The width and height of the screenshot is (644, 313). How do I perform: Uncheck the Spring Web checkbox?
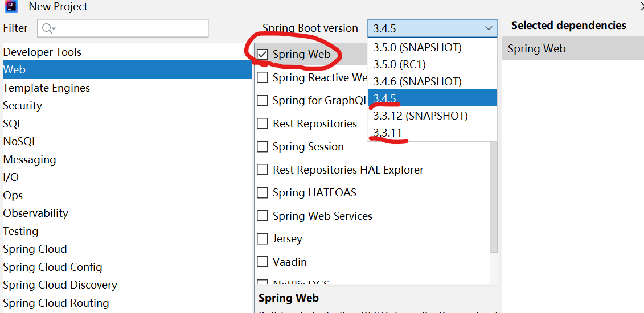[262, 54]
